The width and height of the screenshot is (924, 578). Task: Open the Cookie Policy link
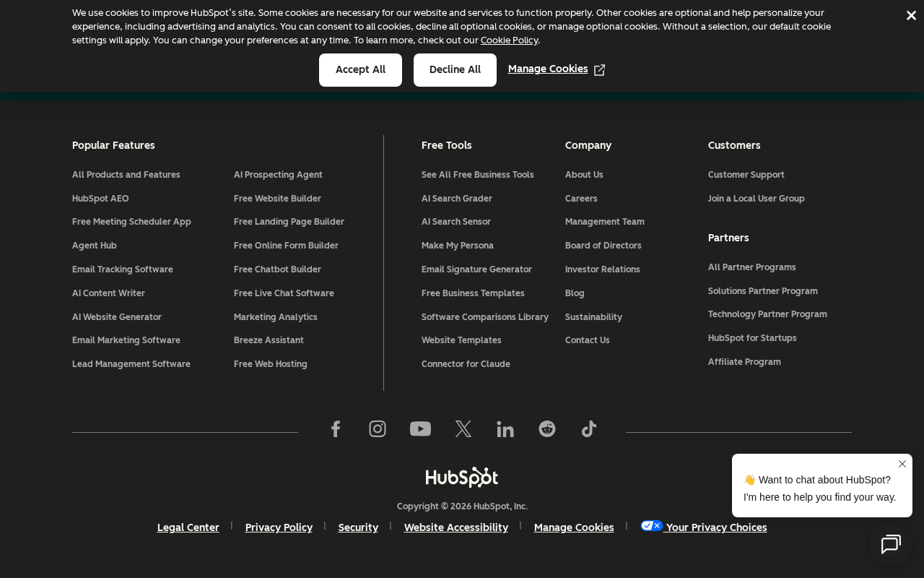click(x=509, y=40)
